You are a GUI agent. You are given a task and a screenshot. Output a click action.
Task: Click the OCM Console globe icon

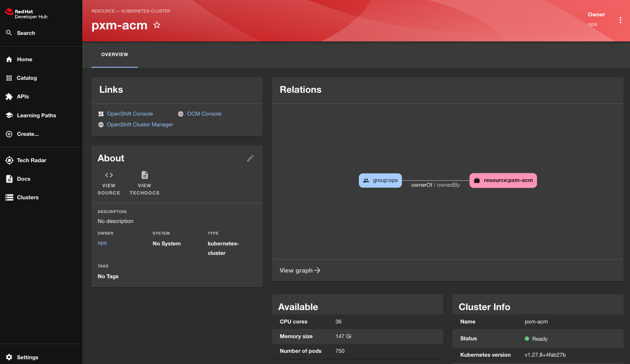coord(181,114)
